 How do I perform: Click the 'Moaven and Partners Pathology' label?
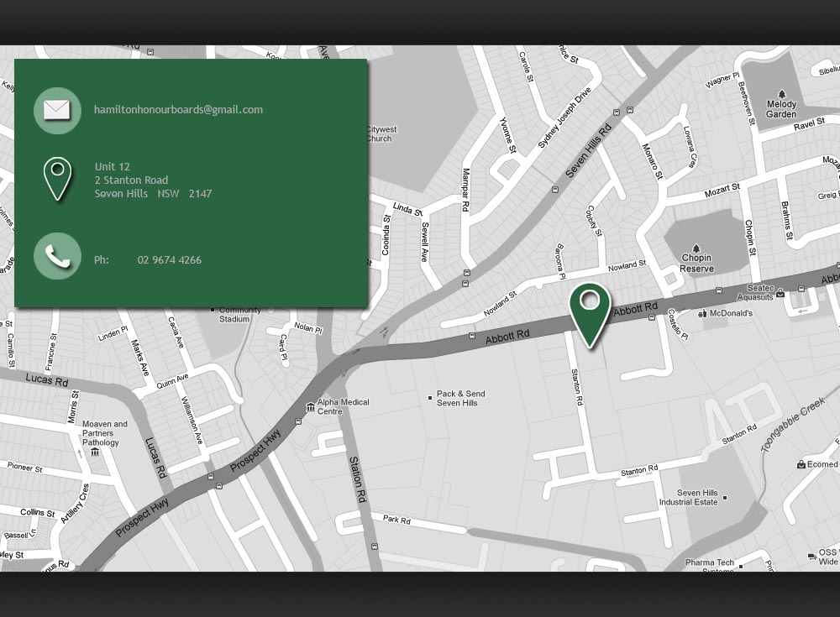tap(105, 433)
